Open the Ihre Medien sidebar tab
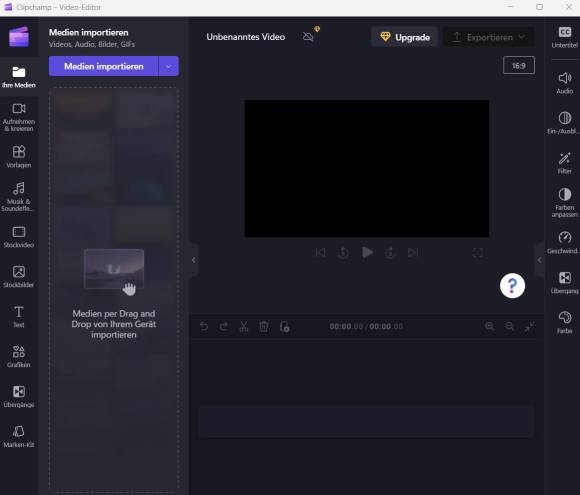This screenshot has height=495, width=580. point(18,77)
